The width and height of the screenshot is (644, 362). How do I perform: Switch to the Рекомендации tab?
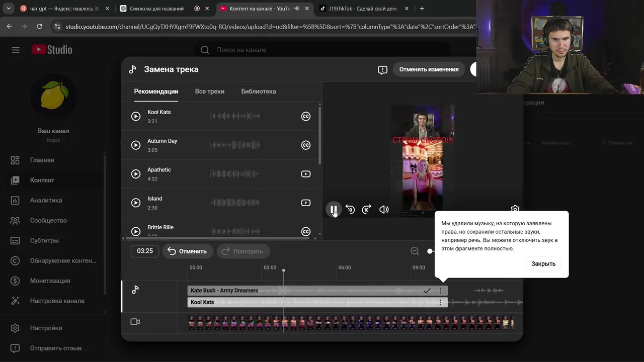[x=156, y=92]
